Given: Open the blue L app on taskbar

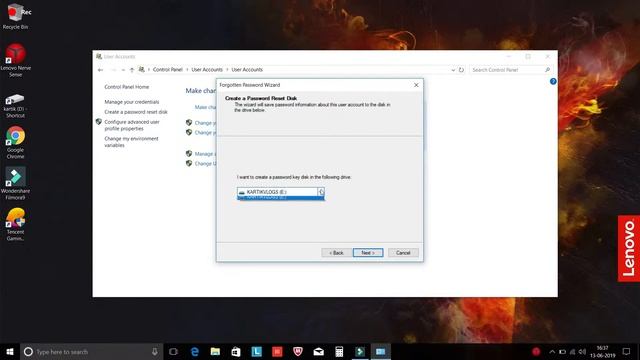Looking at the screenshot, I should [x=257, y=351].
